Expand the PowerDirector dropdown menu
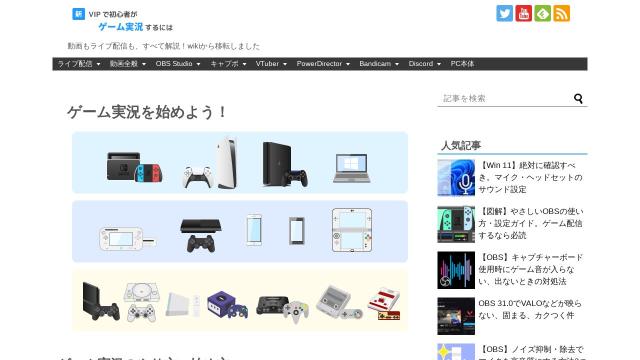This screenshot has height=360, width=640. (323, 64)
